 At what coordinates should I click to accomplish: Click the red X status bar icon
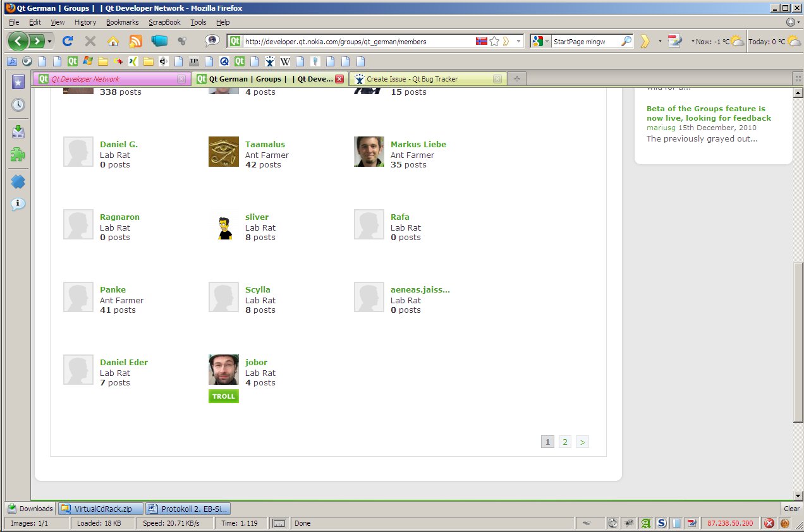pyautogui.click(x=769, y=523)
